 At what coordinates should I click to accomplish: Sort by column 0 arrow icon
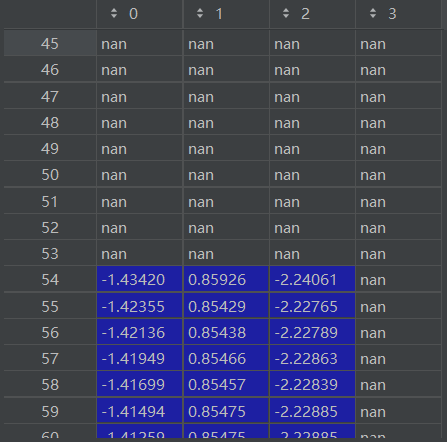[114, 13]
